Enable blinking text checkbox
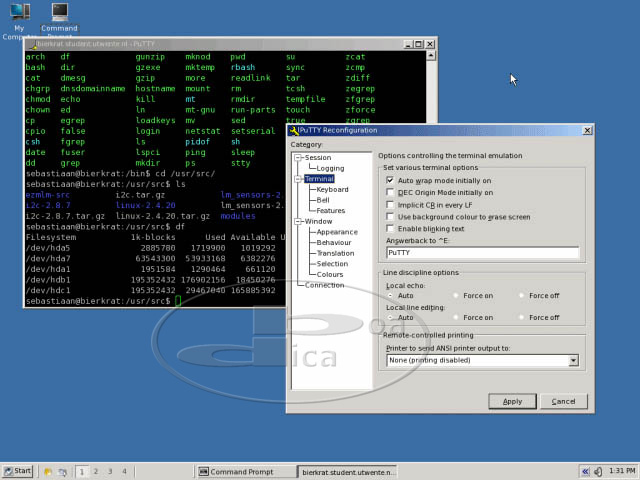Screen dimensions: 640x480 click(390, 228)
